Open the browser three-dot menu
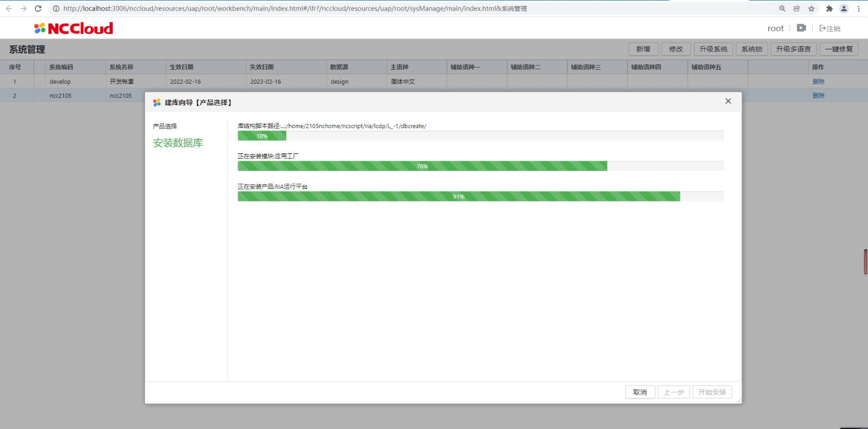The height and width of the screenshot is (429, 868). coord(859,9)
